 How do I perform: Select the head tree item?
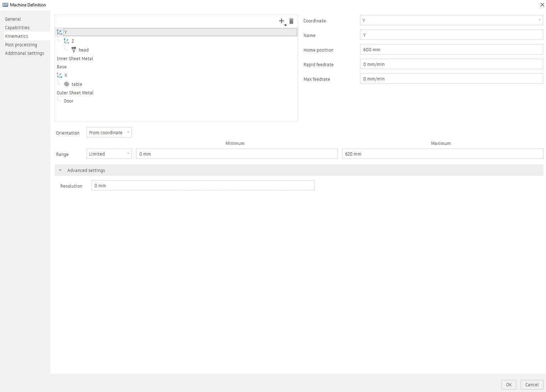click(x=84, y=50)
